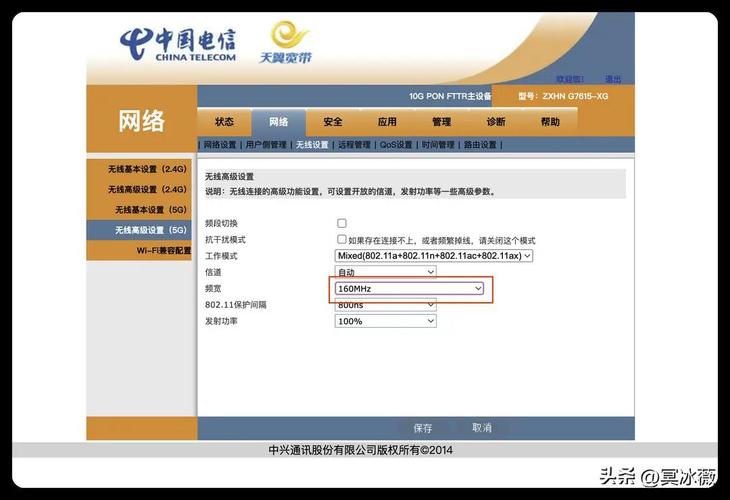The width and height of the screenshot is (730, 500).
Task: Open Wi-Fi兼容配置 in sidebar
Action: click(139, 250)
